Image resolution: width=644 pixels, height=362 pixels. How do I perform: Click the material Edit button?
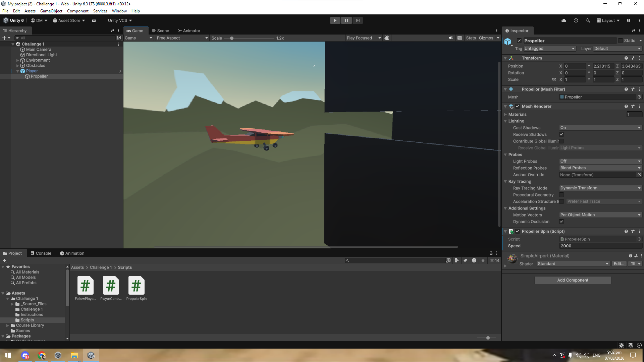coord(619,264)
